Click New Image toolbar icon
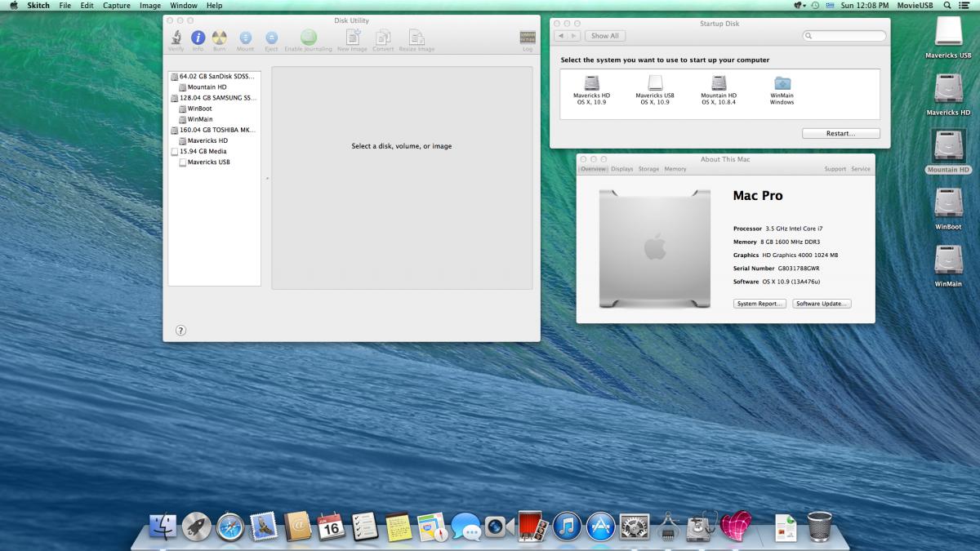The image size is (980, 551). 353,39
